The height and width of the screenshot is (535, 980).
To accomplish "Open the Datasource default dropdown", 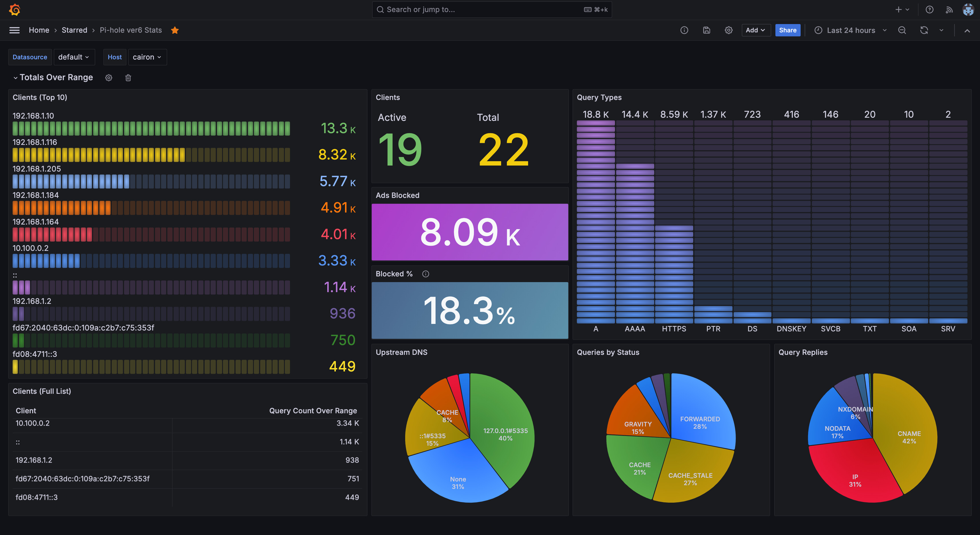I will tap(74, 57).
